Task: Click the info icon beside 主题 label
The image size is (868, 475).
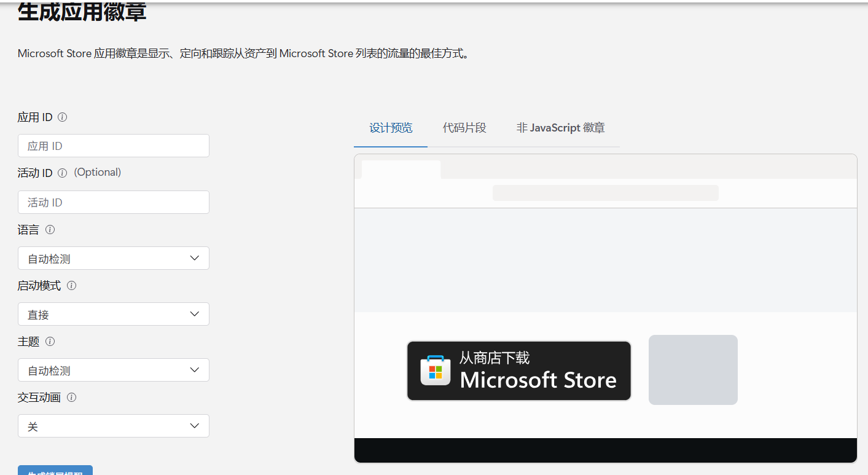Action: [x=50, y=341]
